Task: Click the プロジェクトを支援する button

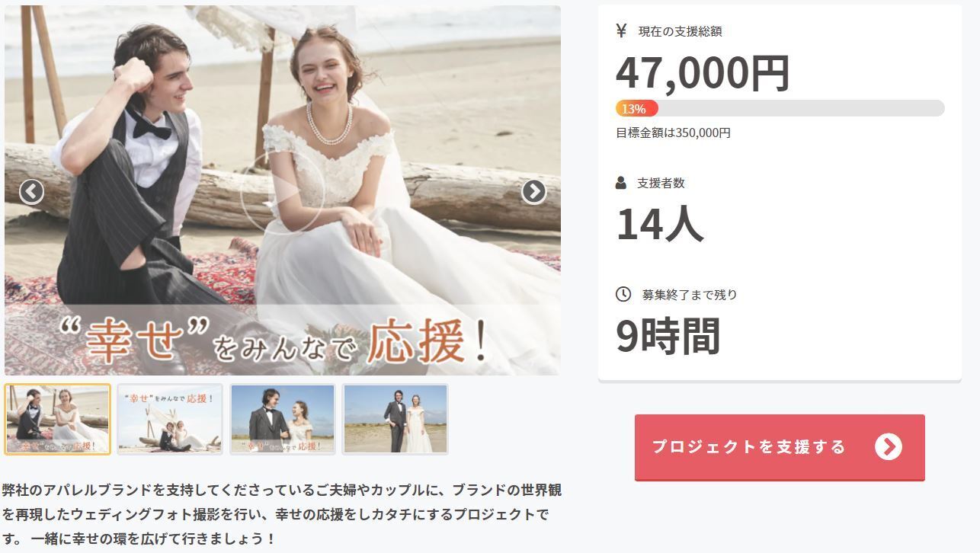Action: point(780,447)
